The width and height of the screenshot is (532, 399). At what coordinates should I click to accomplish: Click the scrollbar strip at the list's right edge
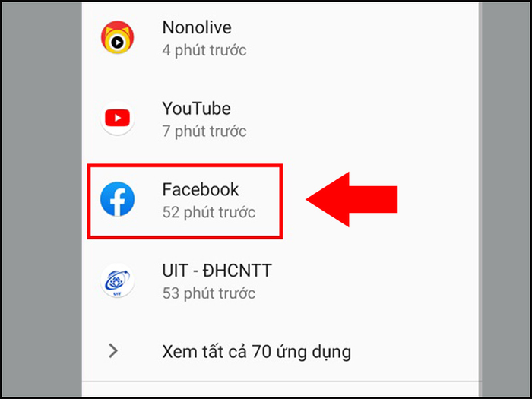[480, 199]
